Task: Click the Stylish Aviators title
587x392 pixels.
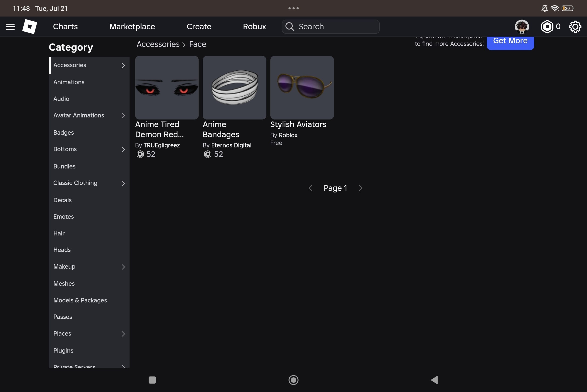Action: tap(298, 125)
